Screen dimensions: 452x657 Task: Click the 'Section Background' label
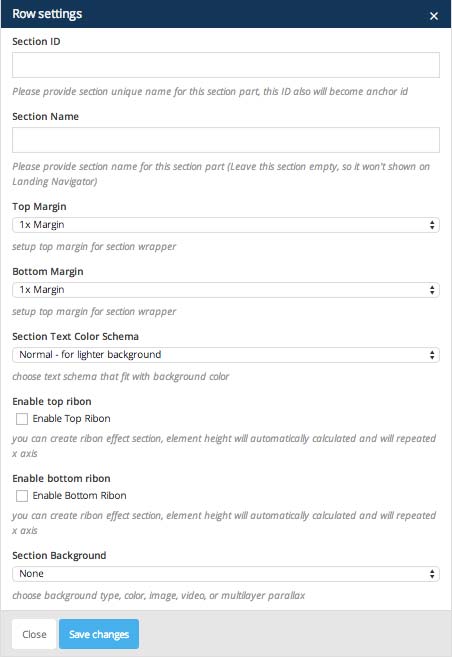point(59,556)
